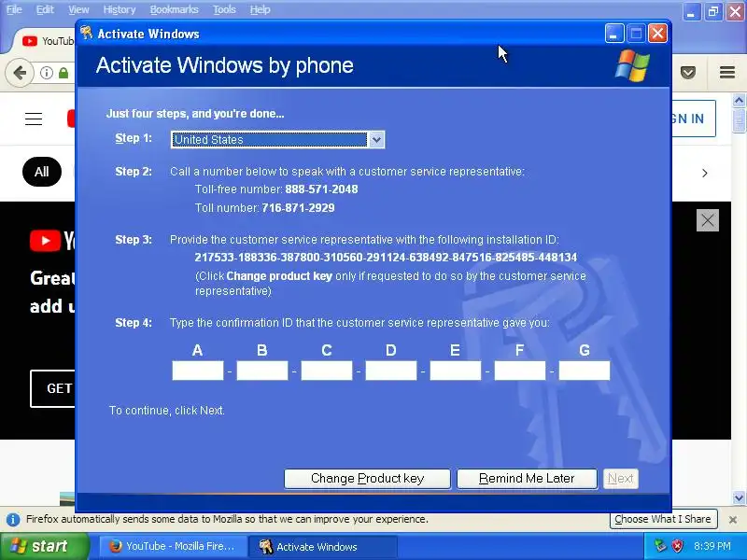Click the toll number 716-871-2929
Screen dimensions: 747x560
(298, 207)
